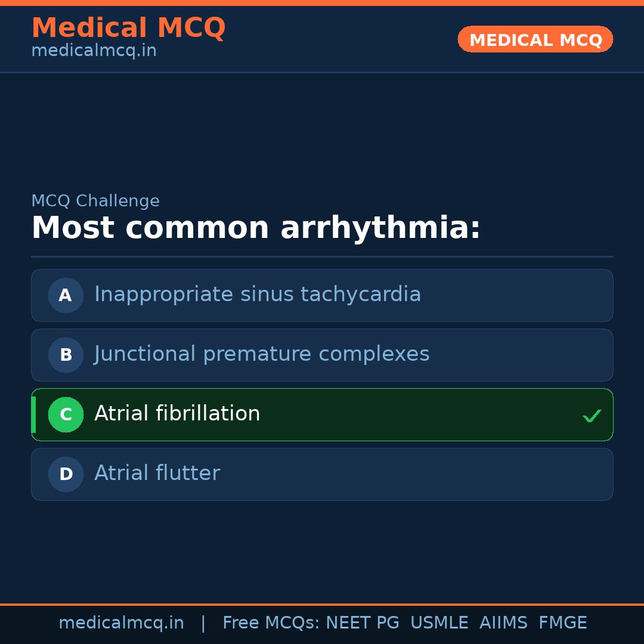Open medicalmcq.in link in the footer
This screenshot has width=644, height=644.
(x=121, y=623)
